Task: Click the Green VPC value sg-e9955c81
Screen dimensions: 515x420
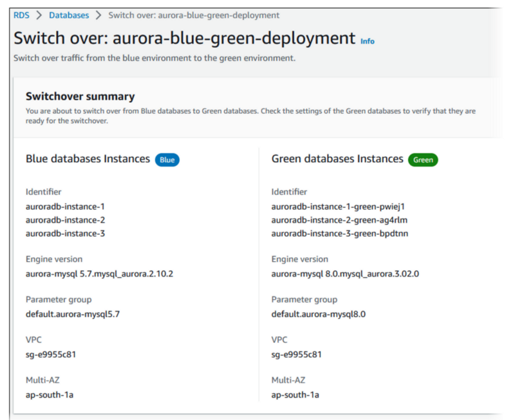Action: coord(296,354)
